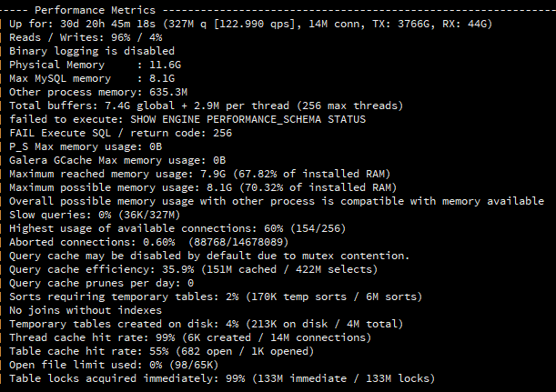Click the Slow queries 0% (36K/327M) line

(95, 215)
